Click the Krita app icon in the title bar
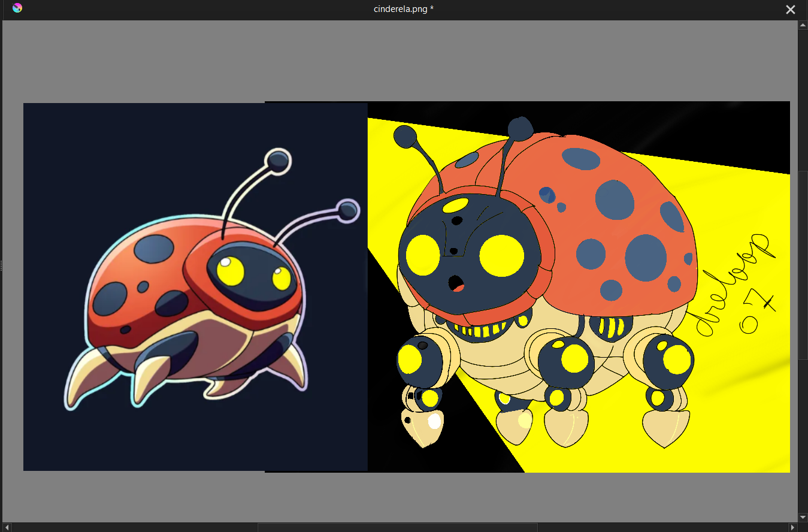 pyautogui.click(x=17, y=8)
